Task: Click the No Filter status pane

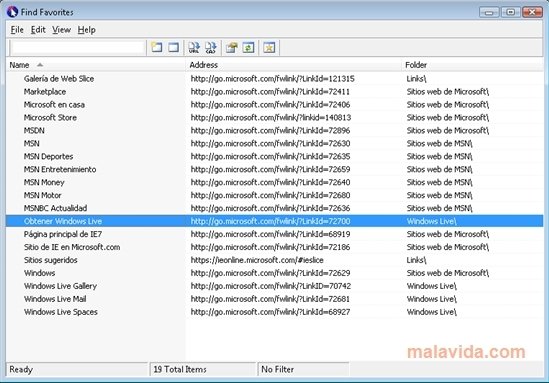Action: click(303, 369)
